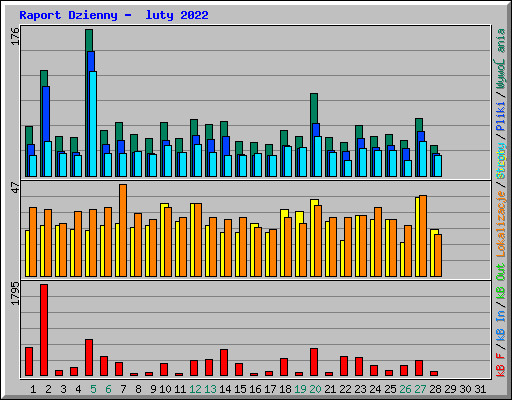Select day label '9' on the x-axis
512x400 pixels.
(153, 389)
